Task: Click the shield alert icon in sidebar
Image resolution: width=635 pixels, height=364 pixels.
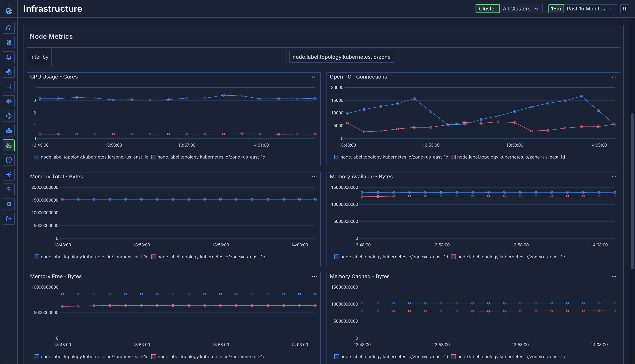Action: click(9, 160)
